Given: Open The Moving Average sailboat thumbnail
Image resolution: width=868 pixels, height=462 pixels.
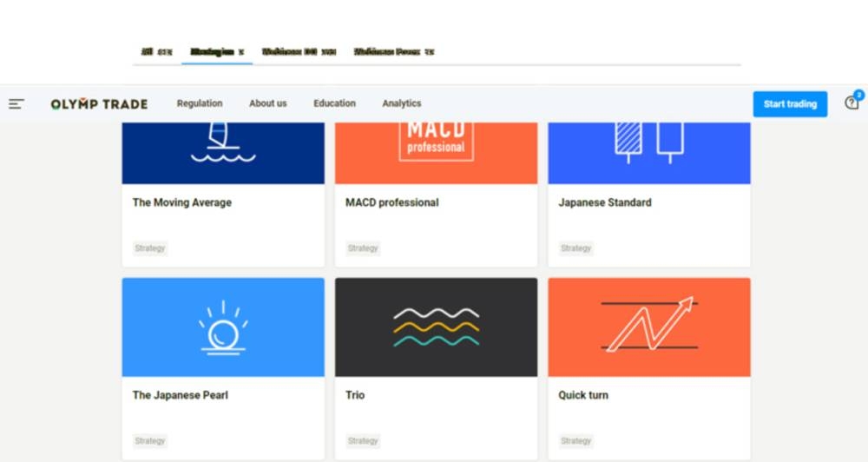Looking at the screenshot, I should pyautogui.click(x=223, y=153).
